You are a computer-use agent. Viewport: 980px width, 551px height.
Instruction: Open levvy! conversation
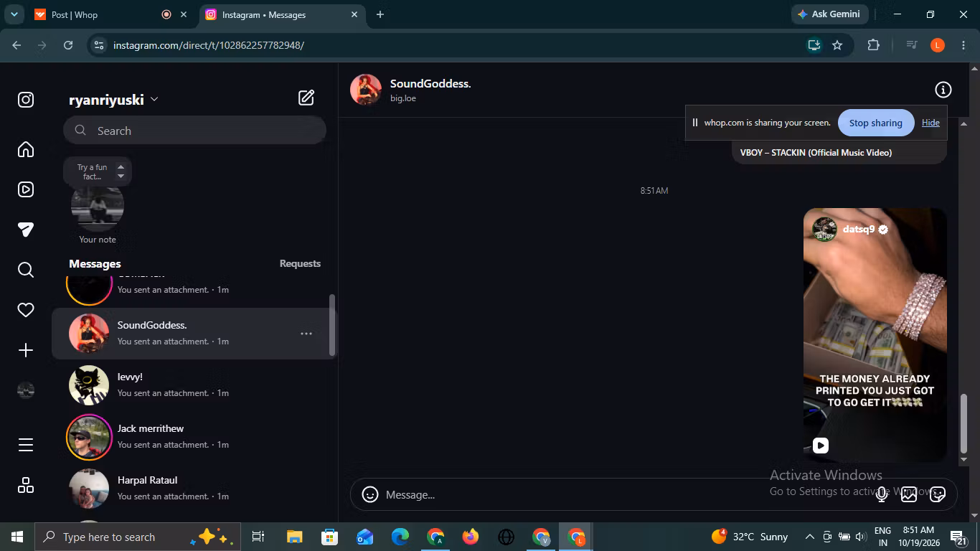[194, 385]
